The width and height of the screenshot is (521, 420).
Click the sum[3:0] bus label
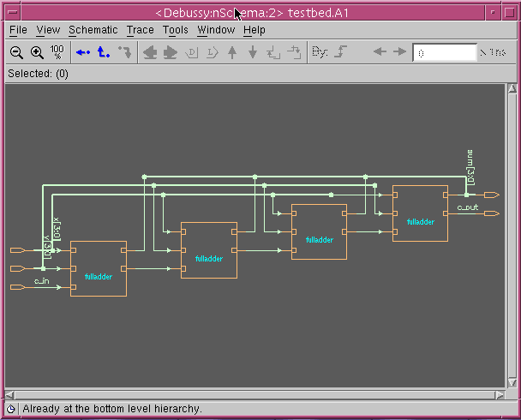tap(470, 167)
